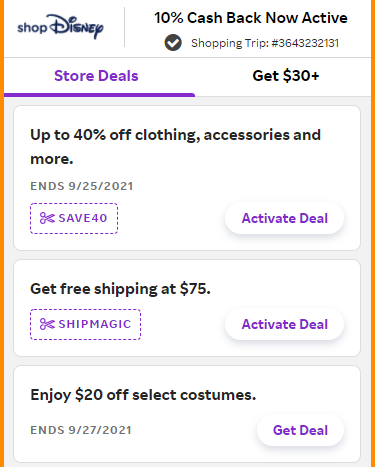Click the shopDisney logo
The width and height of the screenshot is (375, 467).
point(60,27)
